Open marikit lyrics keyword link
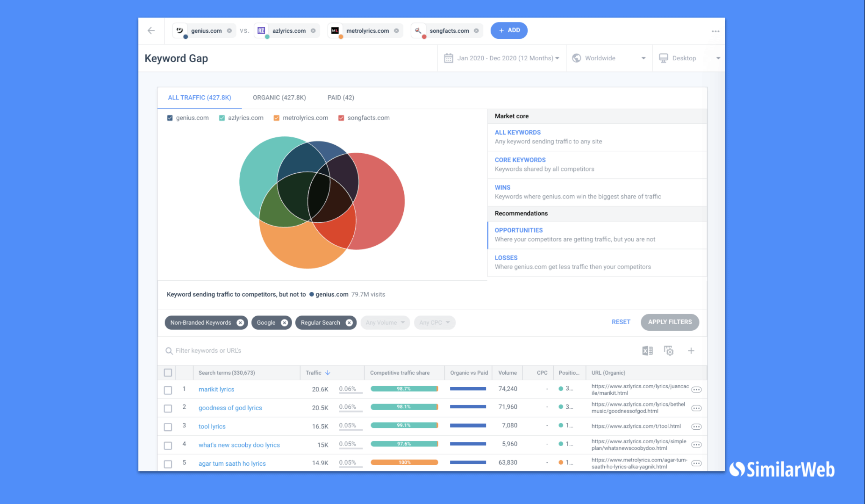 click(216, 390)
